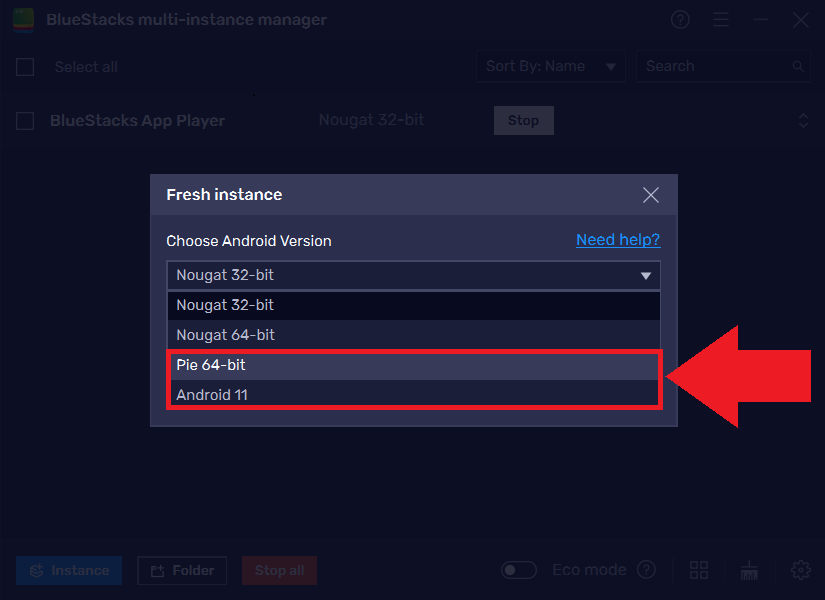Select Nougat 32-bit from the list
Viewport: 825px width, 600px height.
[x=414, y=305]
